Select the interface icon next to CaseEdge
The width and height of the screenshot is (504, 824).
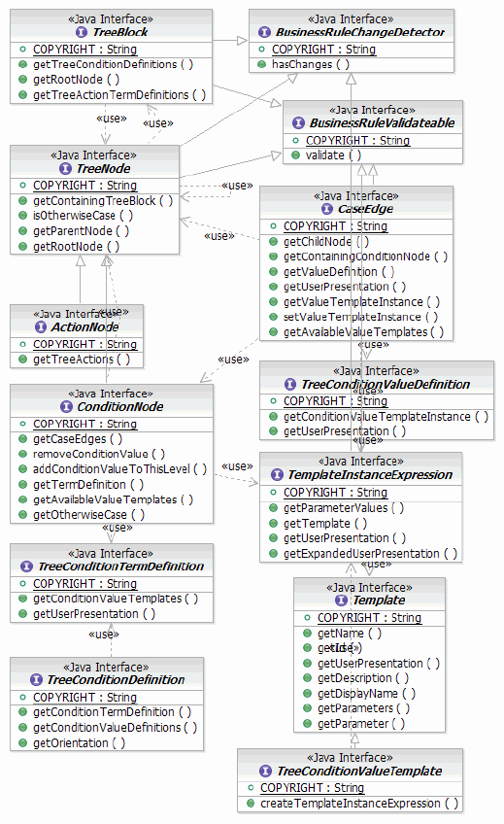326,209
